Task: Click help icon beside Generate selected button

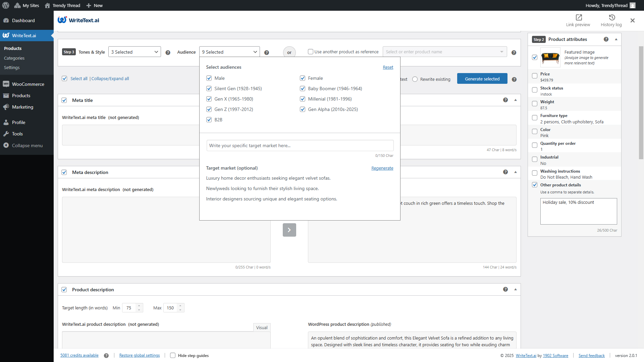Action: click(514, 79)
